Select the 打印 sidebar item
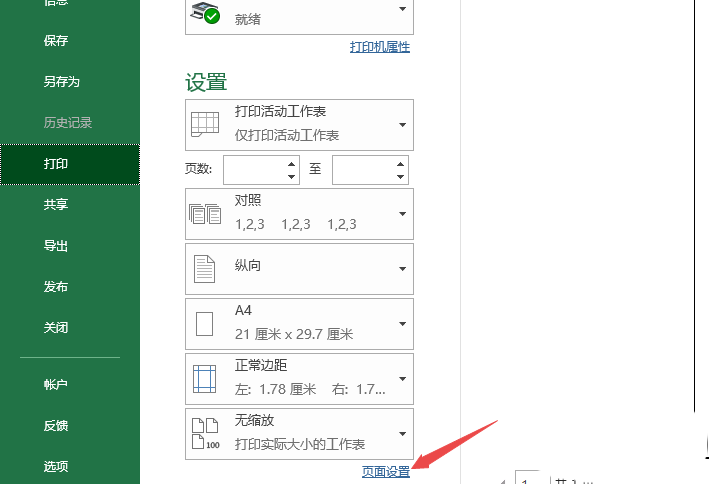This screenshot has width=709, height=484. click(x=70, y=164)
